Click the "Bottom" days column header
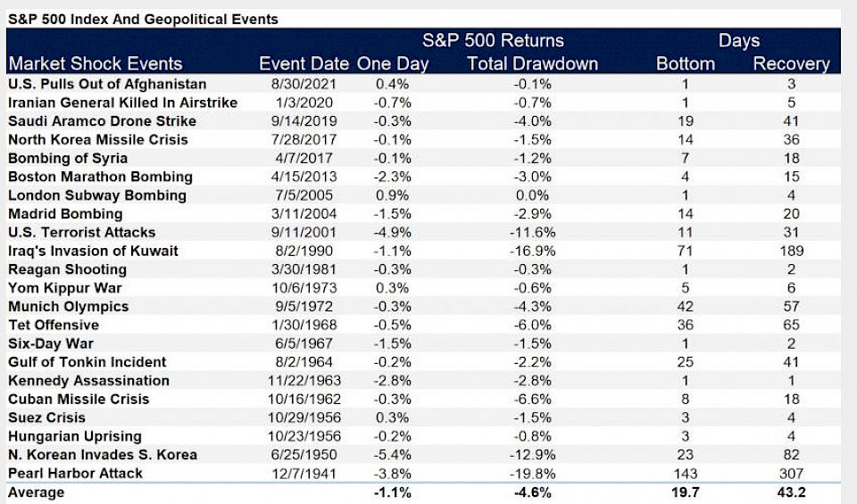Screen dimensions: 857x504 686,63
